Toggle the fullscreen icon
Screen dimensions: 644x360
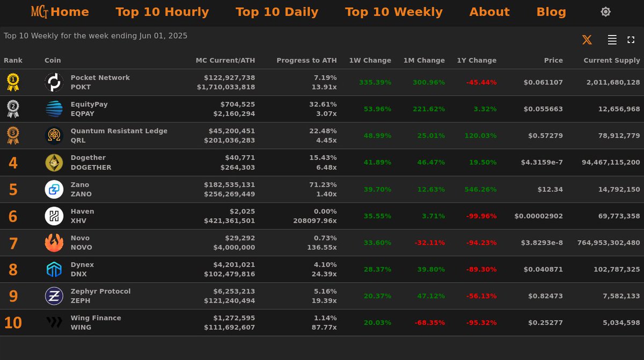(x=631, y=40)
